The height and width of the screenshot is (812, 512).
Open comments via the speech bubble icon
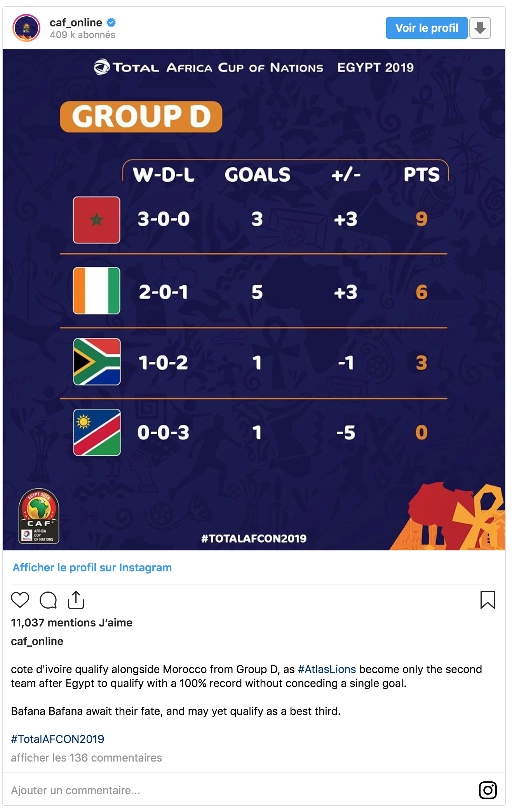(48, 600)
